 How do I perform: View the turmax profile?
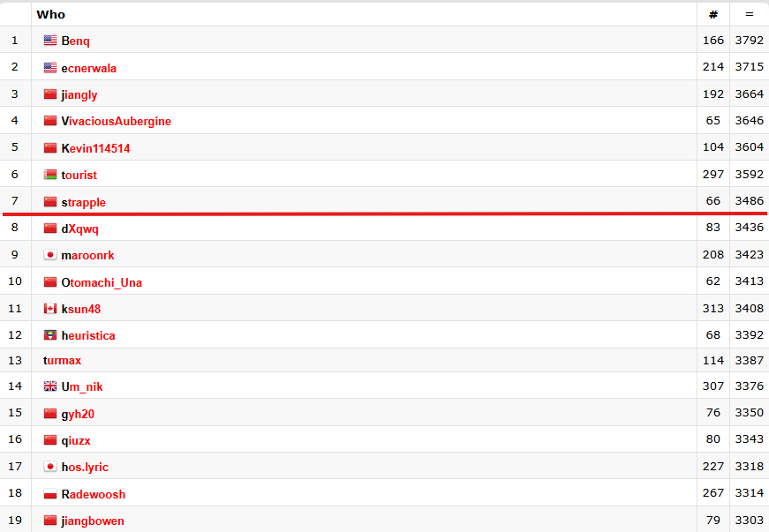point(62,360)
